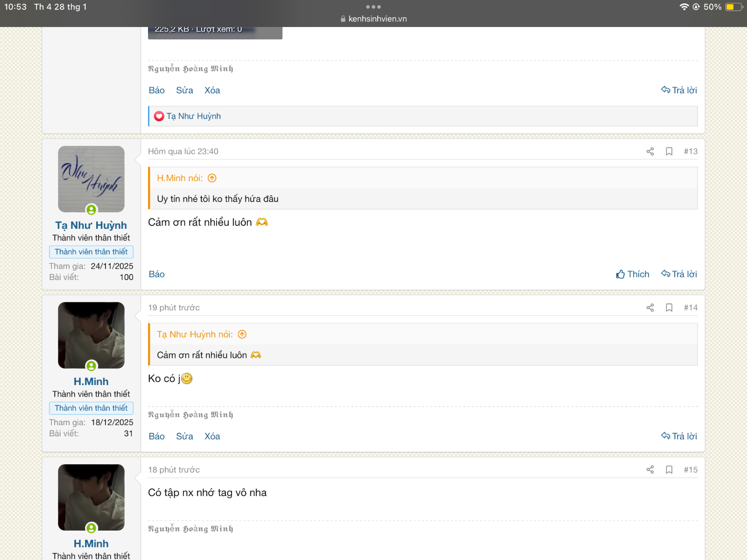
Task: Open permalink #15
Action: click(x=691, y=469)
